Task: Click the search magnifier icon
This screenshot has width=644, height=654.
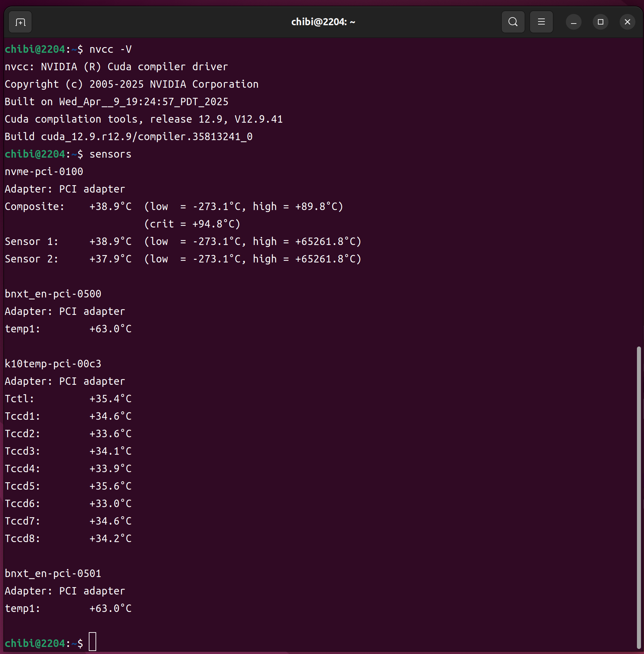Action: point(513,22)
